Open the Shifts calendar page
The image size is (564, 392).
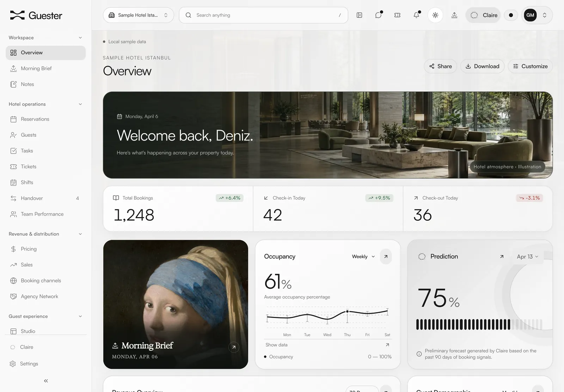[x=45, y=183]
